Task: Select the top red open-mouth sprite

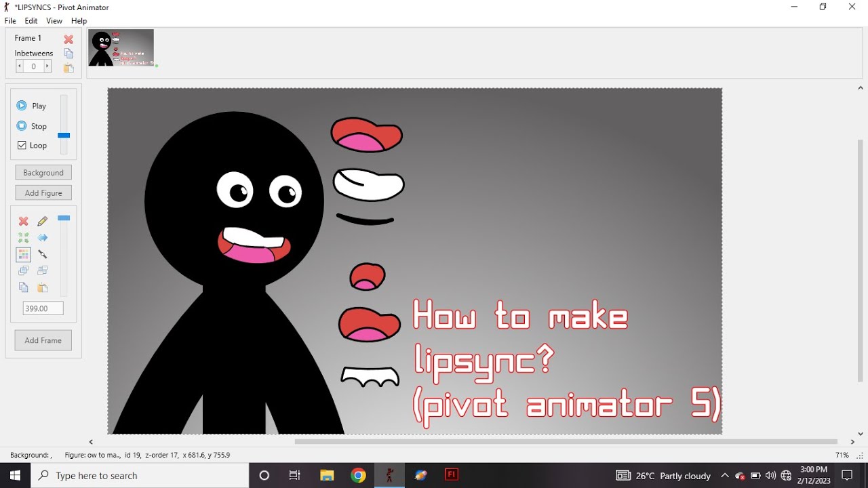Action: point(366,134)
